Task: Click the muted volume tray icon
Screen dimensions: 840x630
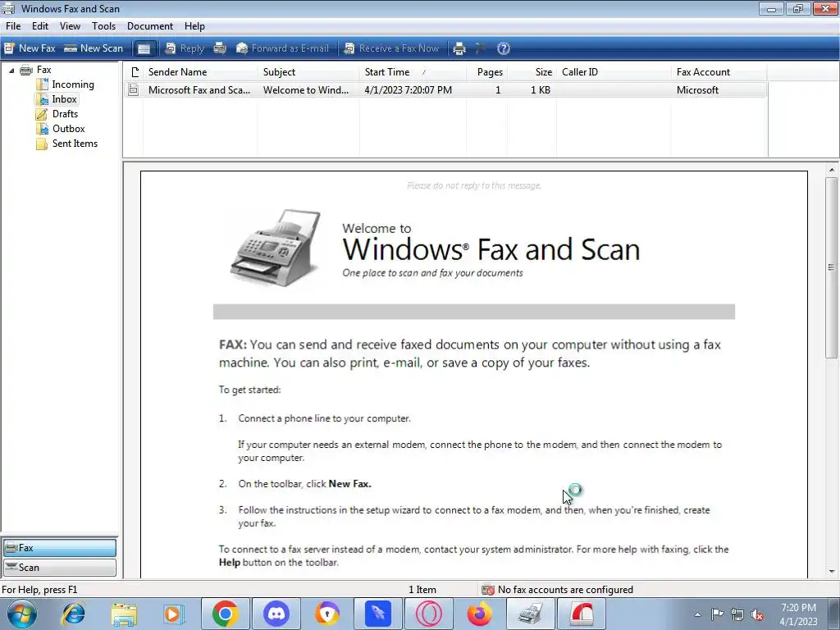Action: click(757, 614)
